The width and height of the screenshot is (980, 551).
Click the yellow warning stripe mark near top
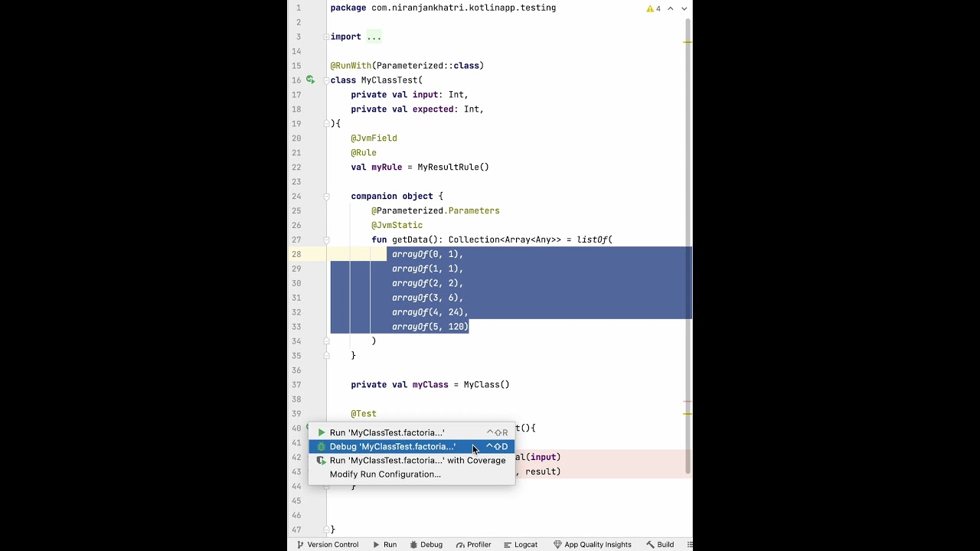[688, 41]
